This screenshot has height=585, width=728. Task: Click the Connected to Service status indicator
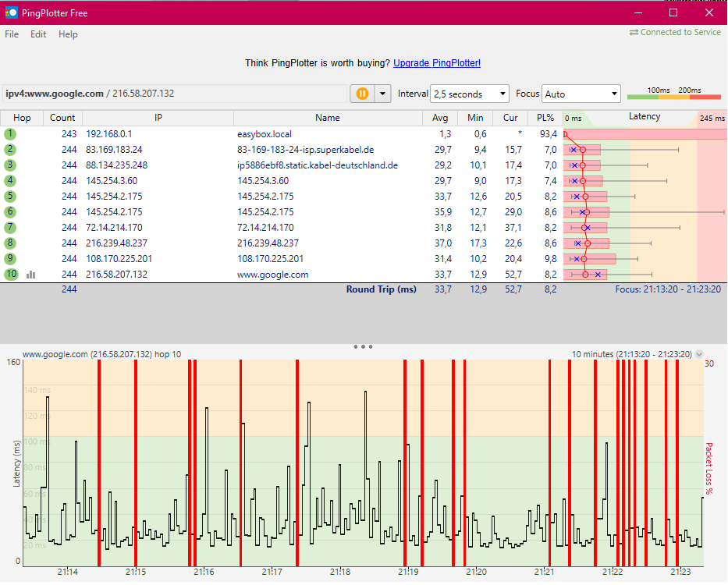[x=674, y=32]
